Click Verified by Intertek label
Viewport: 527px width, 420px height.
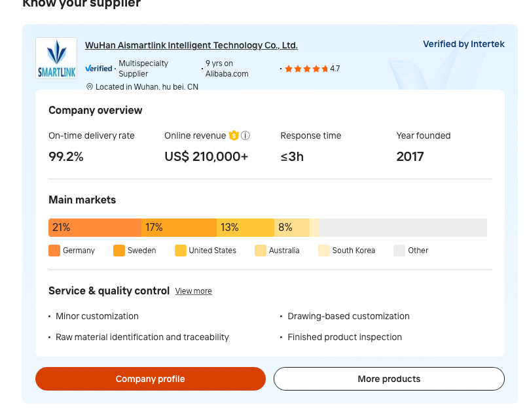(x=463, y=44)
